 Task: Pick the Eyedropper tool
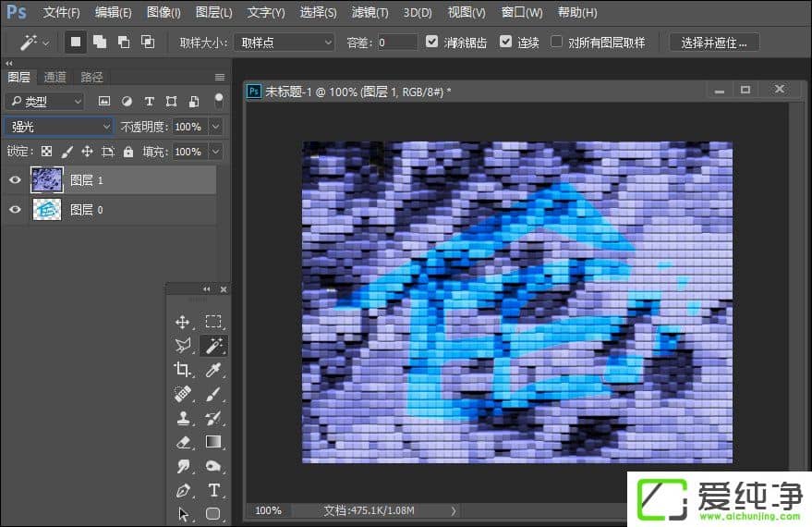[213, 370]
